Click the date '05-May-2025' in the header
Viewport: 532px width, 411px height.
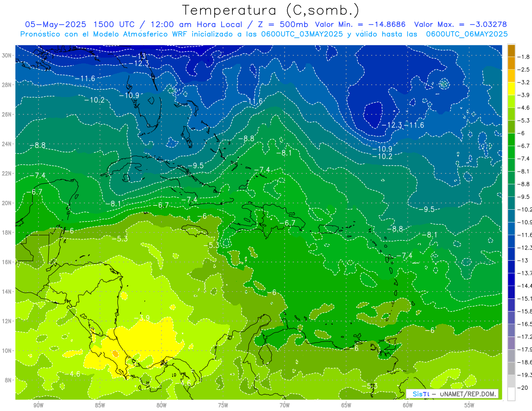click(x=55, y=24)
